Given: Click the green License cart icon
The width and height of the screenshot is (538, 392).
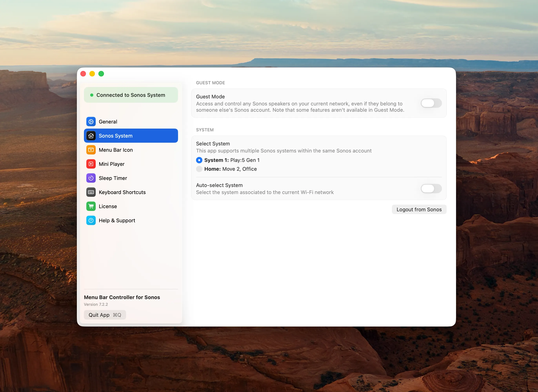Looking at the screenshot, I should tap(91, 206).
